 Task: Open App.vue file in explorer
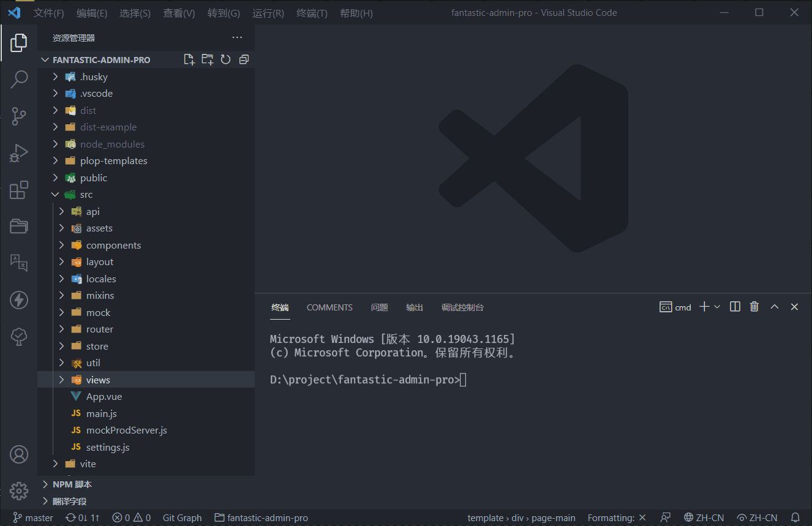click(104, 397)
